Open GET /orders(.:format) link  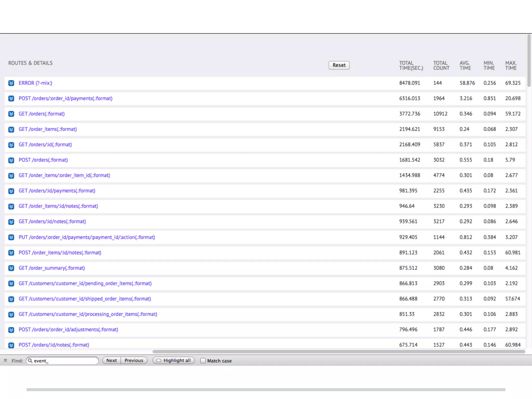[42, 114]
